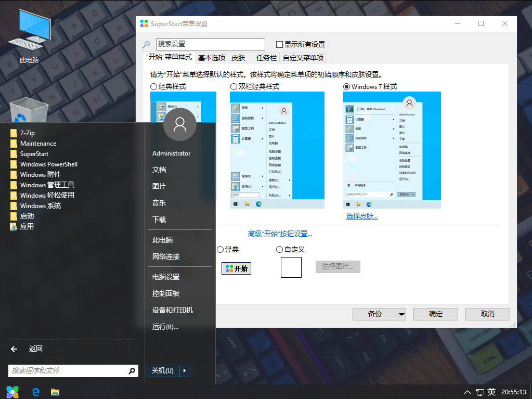The width and height of the screenshot is (532, 399).
Task: Open the 备份 dropdown button
Action: point(379,314)
